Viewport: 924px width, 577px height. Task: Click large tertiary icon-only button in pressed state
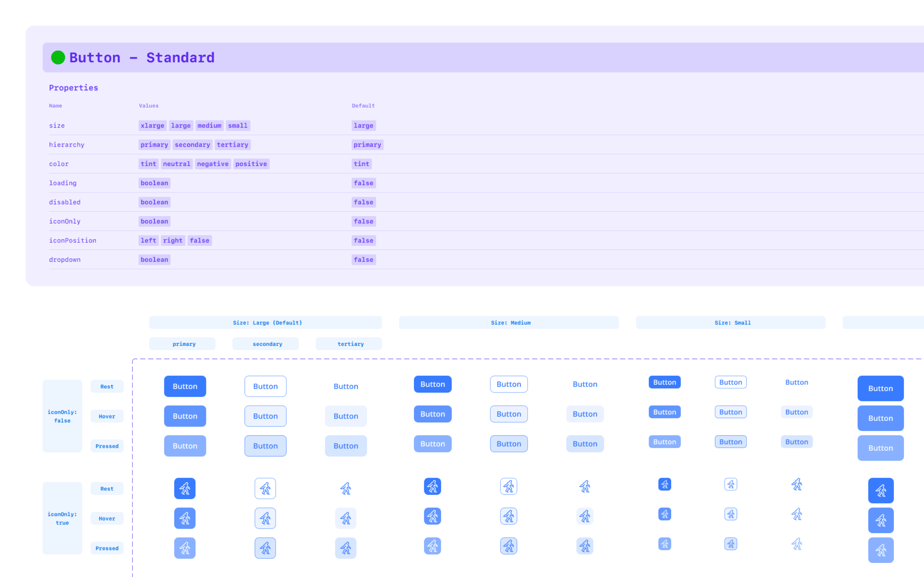tap(346, 548)
